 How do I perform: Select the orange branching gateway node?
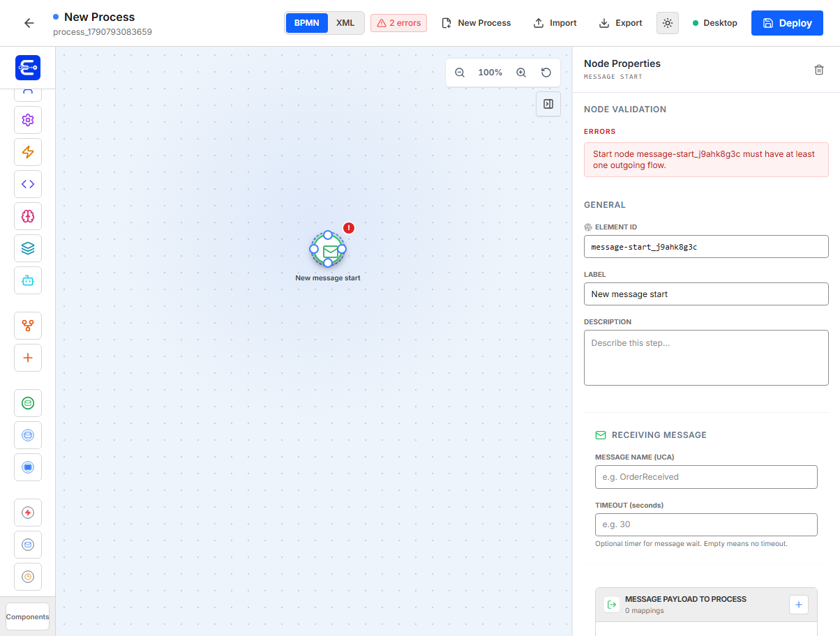click(28, 326)
